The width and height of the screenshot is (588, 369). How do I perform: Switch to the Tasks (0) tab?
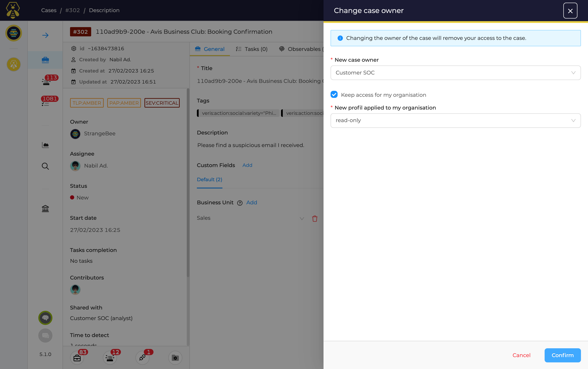point(252,49)
